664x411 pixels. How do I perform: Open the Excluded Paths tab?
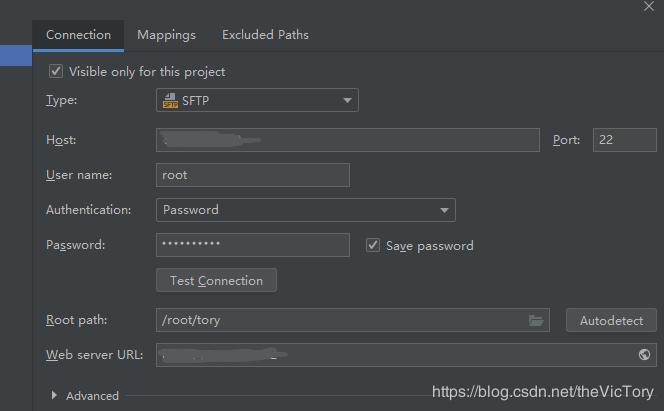tap(265, 35)
